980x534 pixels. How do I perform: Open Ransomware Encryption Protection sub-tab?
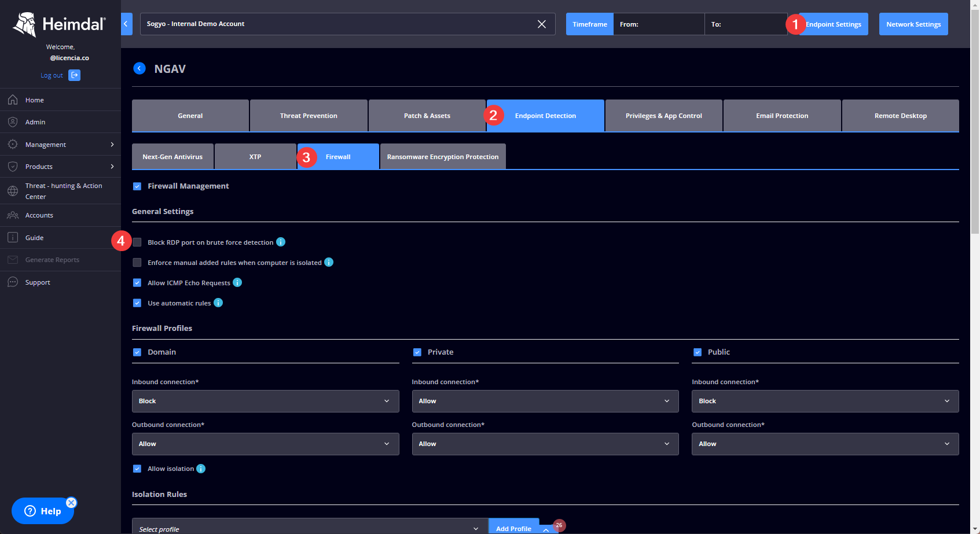pos(443,157)
